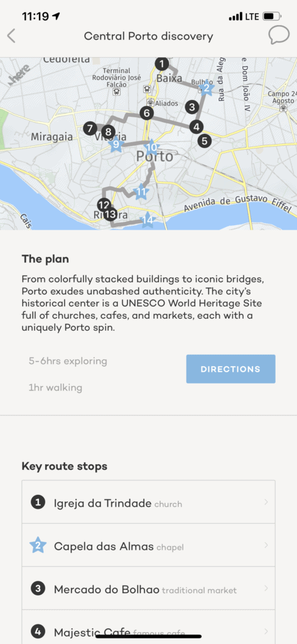Tap the back arrow icon
297x644 pixels.
point(11,36)
